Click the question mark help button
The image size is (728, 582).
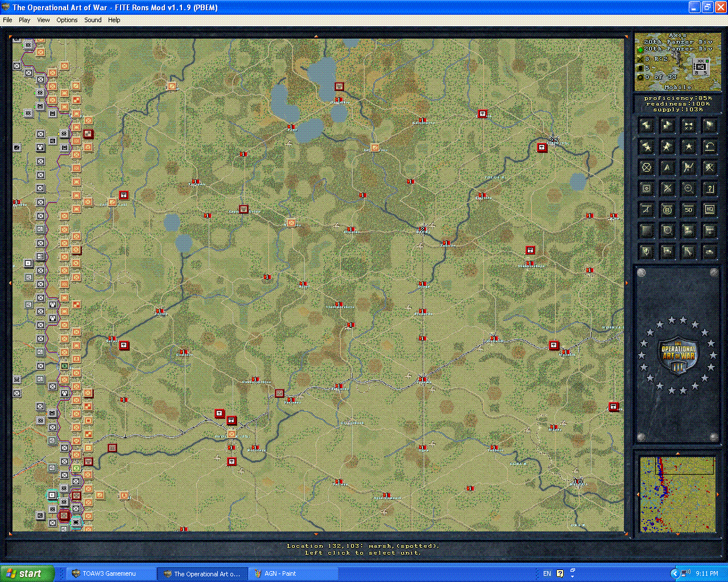point(709,189)
